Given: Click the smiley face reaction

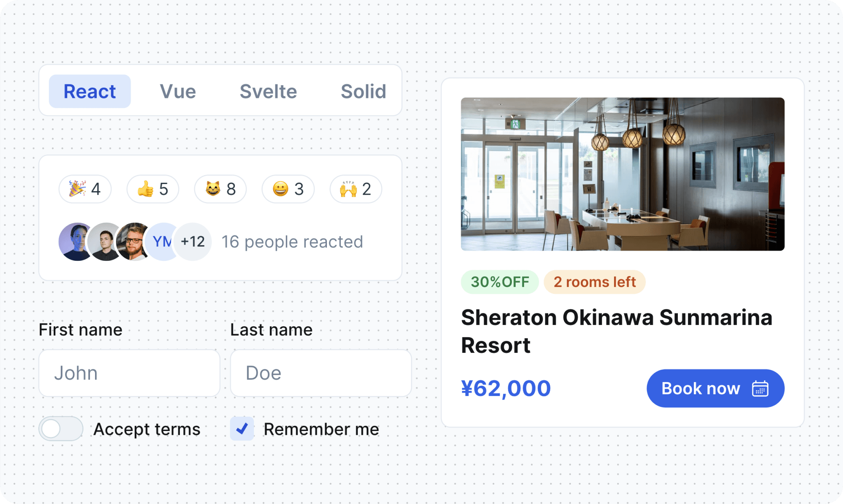Looking at the screenshot, I should [x=288, y=189].
